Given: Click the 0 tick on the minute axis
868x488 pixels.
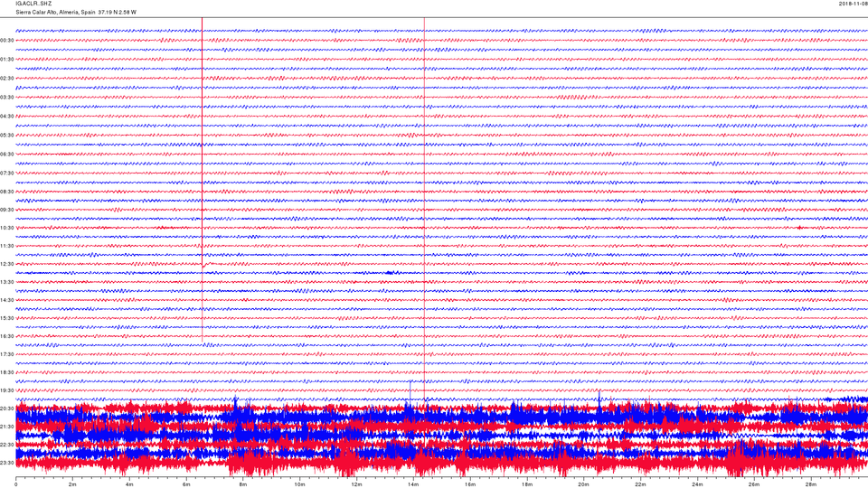Looking at the screenshot, I should coord(15,484).
